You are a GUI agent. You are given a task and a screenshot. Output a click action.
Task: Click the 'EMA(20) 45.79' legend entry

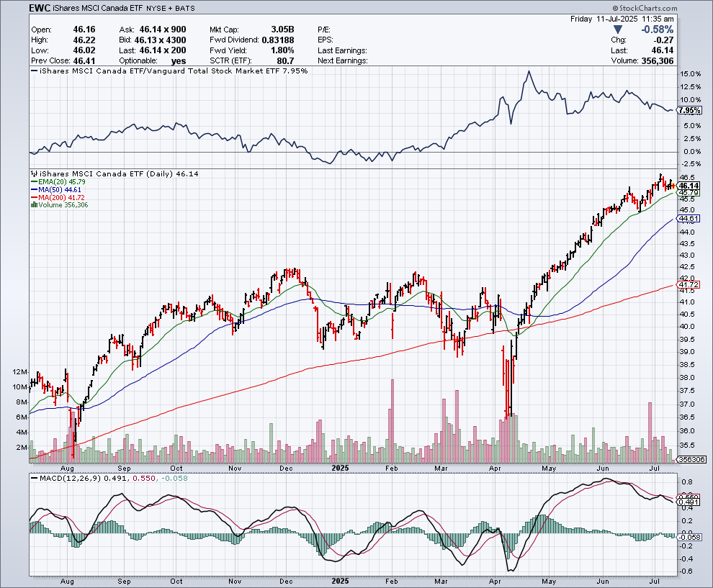pos(61,182)
